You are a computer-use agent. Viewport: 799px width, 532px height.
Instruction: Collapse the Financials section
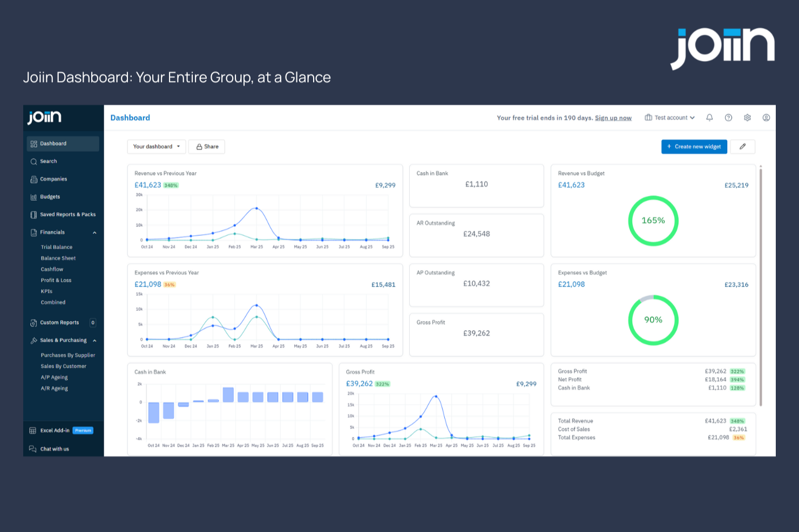[x=94, y=232]
